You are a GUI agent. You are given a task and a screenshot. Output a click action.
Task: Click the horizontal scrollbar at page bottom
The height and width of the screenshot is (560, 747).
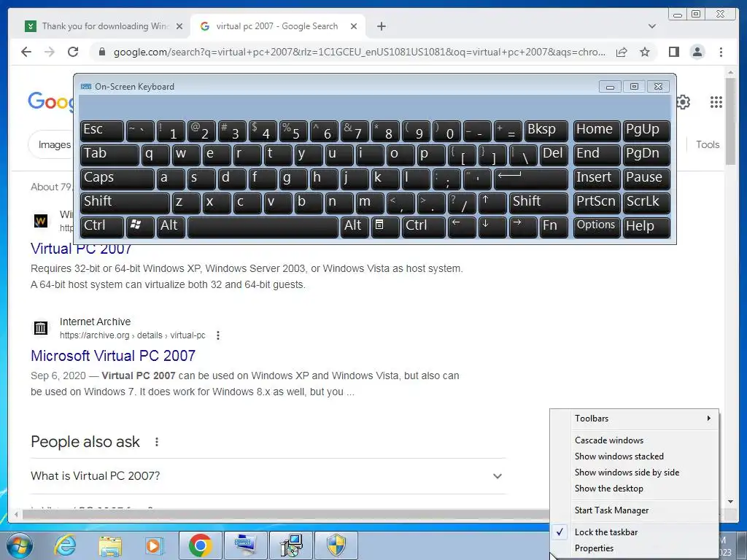[x=285, y=514]
